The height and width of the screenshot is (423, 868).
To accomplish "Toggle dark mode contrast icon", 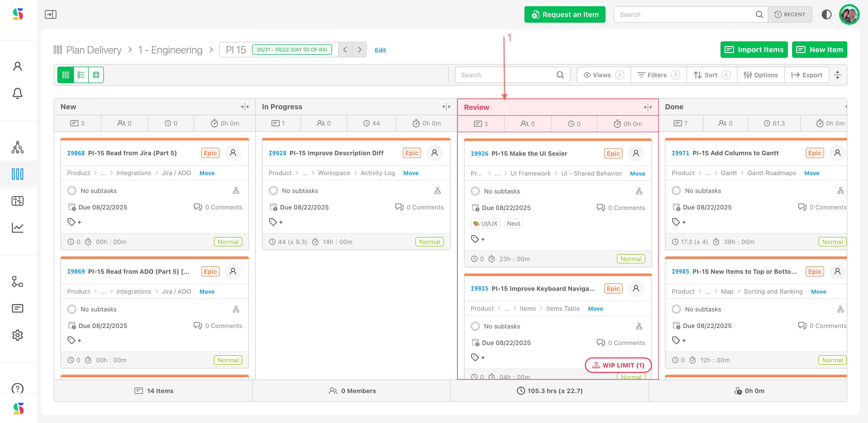I will point(826,14).
